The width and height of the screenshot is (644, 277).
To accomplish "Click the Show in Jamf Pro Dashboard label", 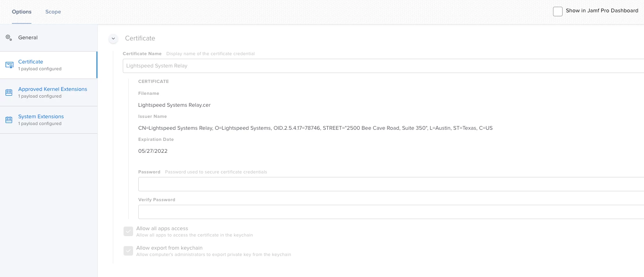I will point(602,11).
